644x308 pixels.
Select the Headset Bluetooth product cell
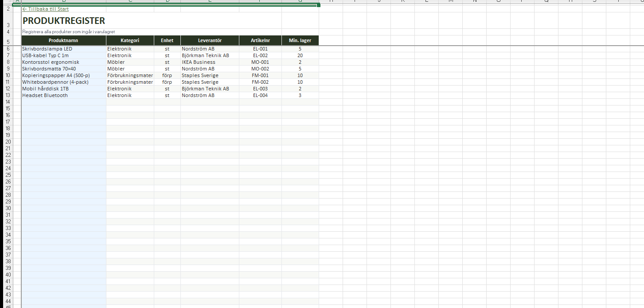coord(63,95)
